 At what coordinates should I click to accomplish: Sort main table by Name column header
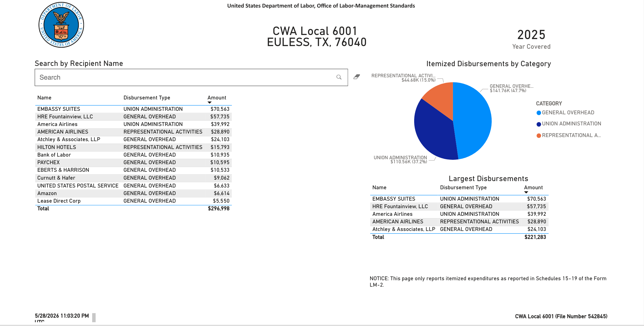click(x=44, y=98)
